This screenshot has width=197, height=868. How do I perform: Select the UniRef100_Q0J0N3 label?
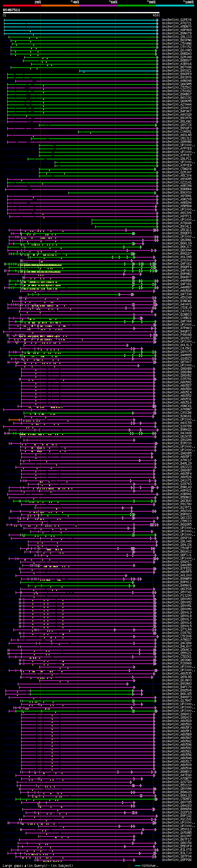[x=177, y=50]
